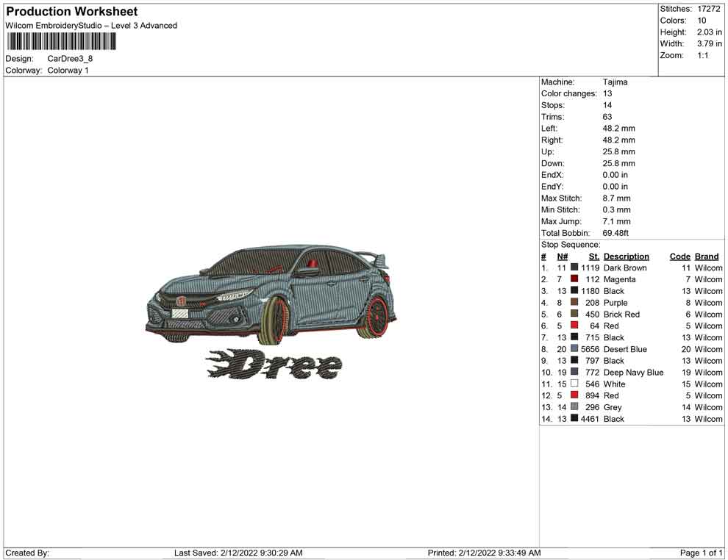Click the barcode in the worksheet header
The height and width of the screenshot is (560, 728).
point(61,42)
